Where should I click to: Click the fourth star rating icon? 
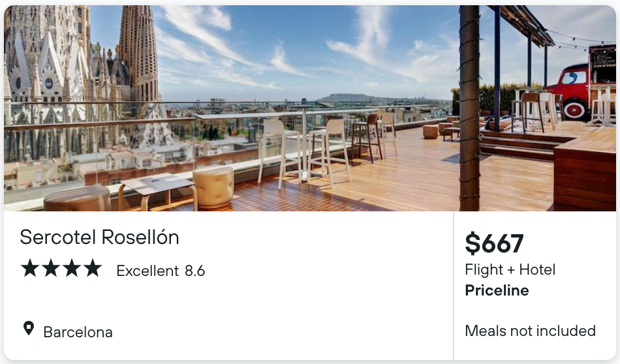(93, 268)
